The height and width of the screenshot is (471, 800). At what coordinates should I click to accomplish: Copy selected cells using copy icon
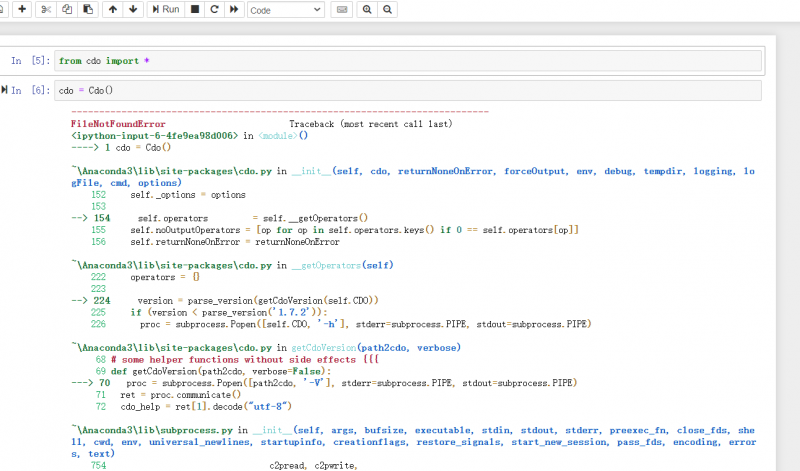click(67, 9)
